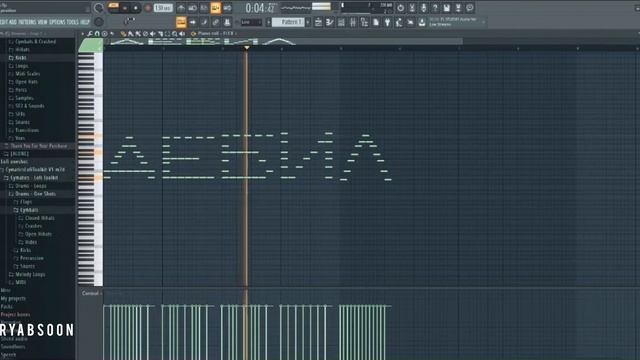Toggle the countdown before recording button
This screenshot has width=640, height=360.
pos(204,8)
